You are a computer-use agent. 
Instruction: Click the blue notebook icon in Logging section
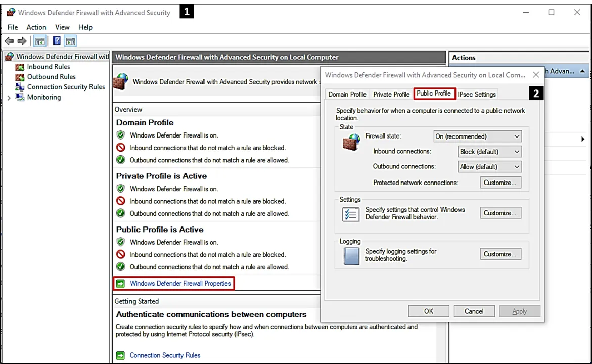tap(351, 256)
